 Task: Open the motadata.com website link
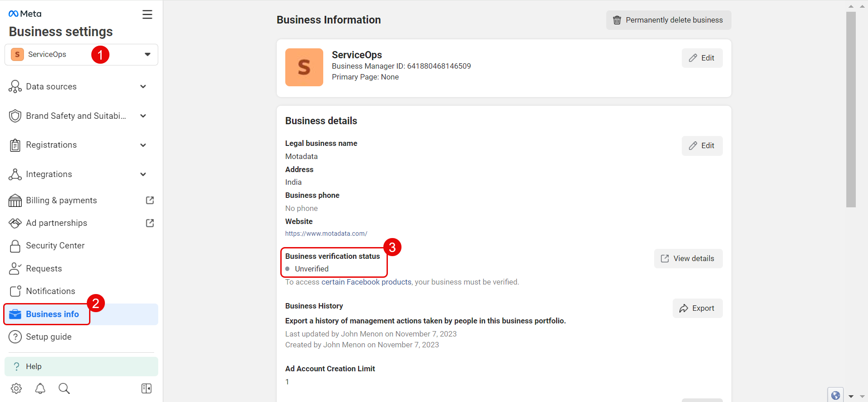click(326, 234)
